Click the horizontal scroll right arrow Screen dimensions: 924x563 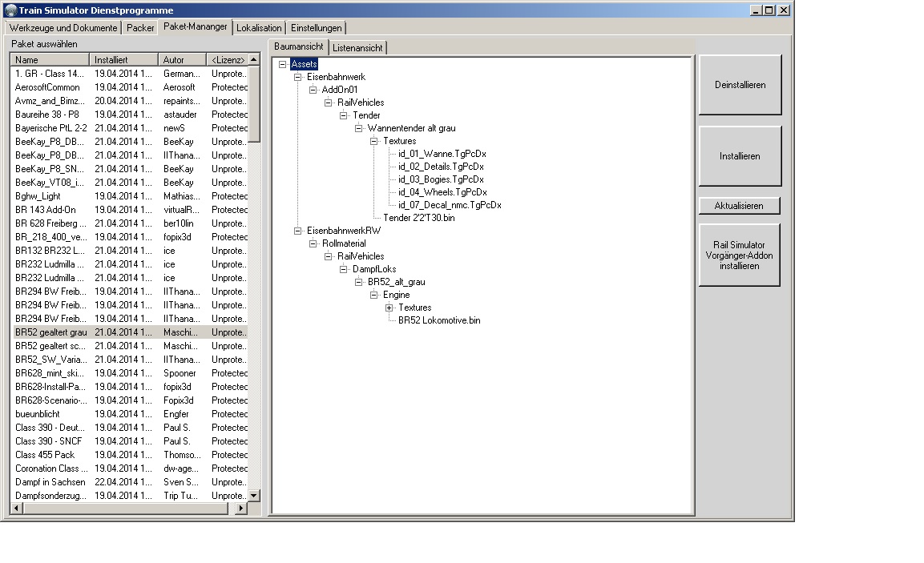click(x=240, y=509)
